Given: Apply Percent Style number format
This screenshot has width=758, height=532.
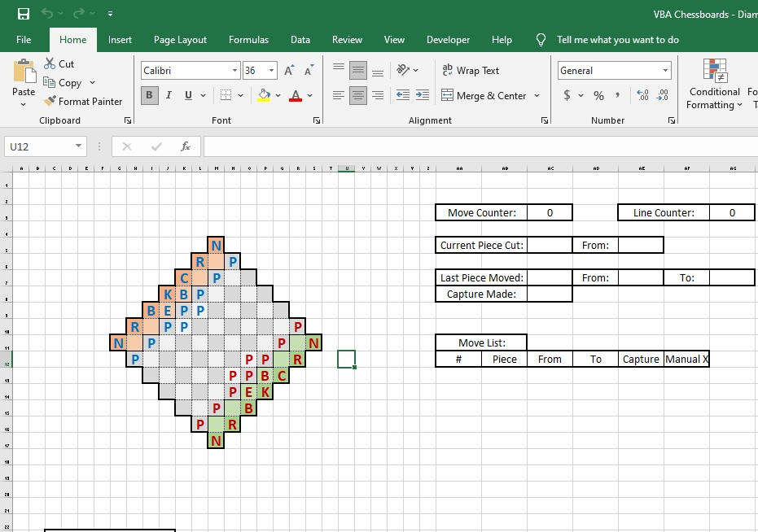Looking at the screenshot, I should point(598,95).
